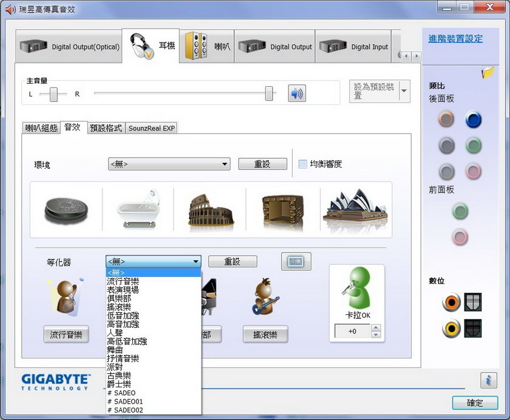Click the orange digital coaxial jack
Viewport: 510px width, 420px height.
point(452,302)
